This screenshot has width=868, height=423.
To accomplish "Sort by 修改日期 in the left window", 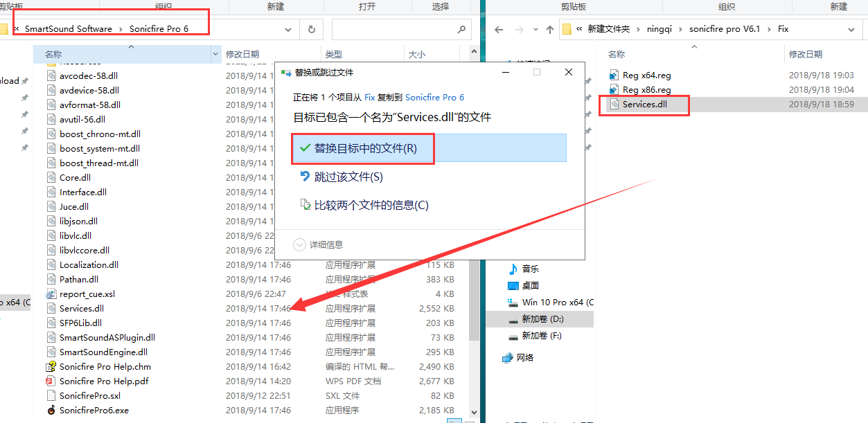I will (242, 54).
